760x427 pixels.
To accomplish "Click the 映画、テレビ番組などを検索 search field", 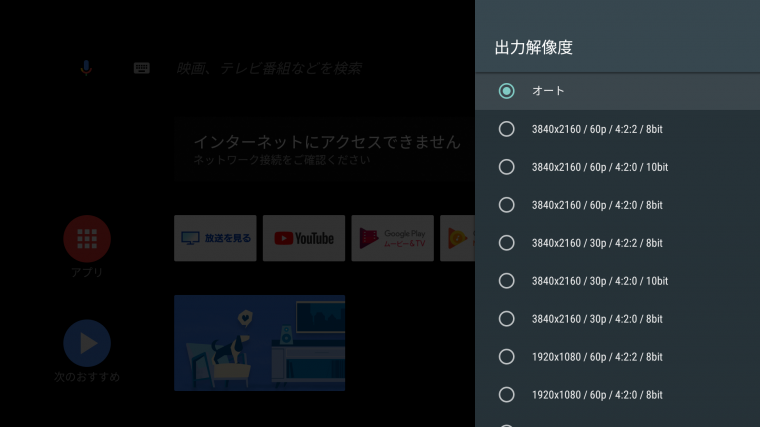I will click(x=269, y=68).
